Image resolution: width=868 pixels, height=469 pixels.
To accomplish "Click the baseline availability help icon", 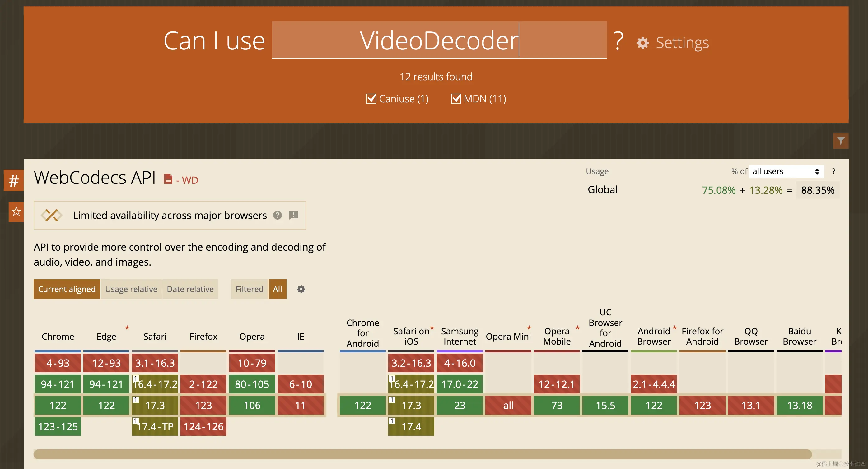I will pos(277,215).
